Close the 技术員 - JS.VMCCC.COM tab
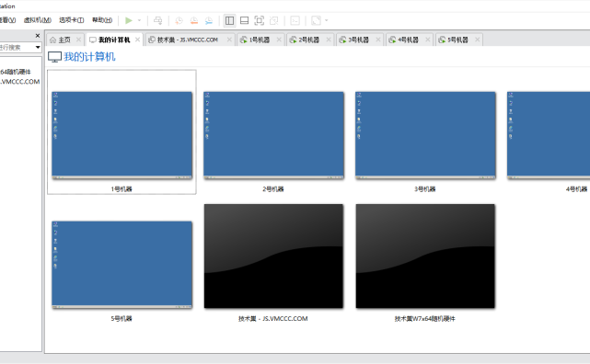 (229, 40)
